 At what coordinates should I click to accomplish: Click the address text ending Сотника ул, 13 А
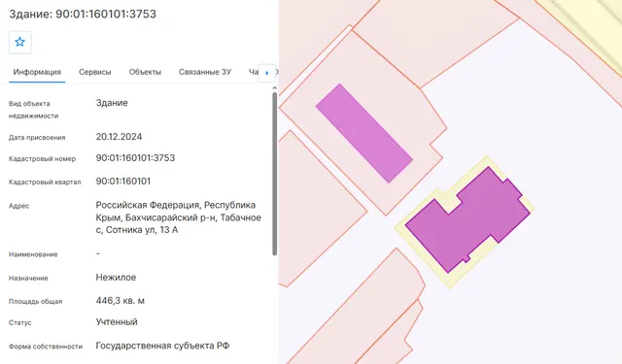[x=178, y=217]
